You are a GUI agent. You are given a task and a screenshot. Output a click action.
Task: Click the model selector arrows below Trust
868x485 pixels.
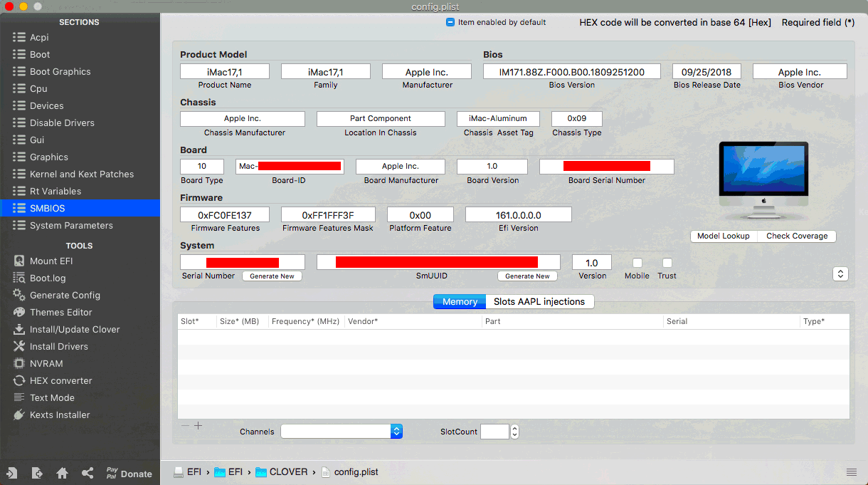coord(840,273)
